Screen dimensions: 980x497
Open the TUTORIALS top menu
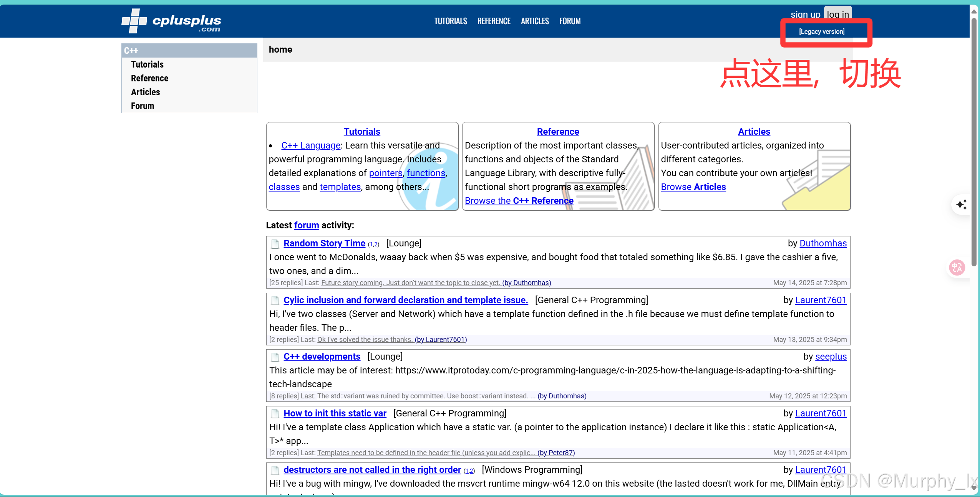(x=450, y=21)
